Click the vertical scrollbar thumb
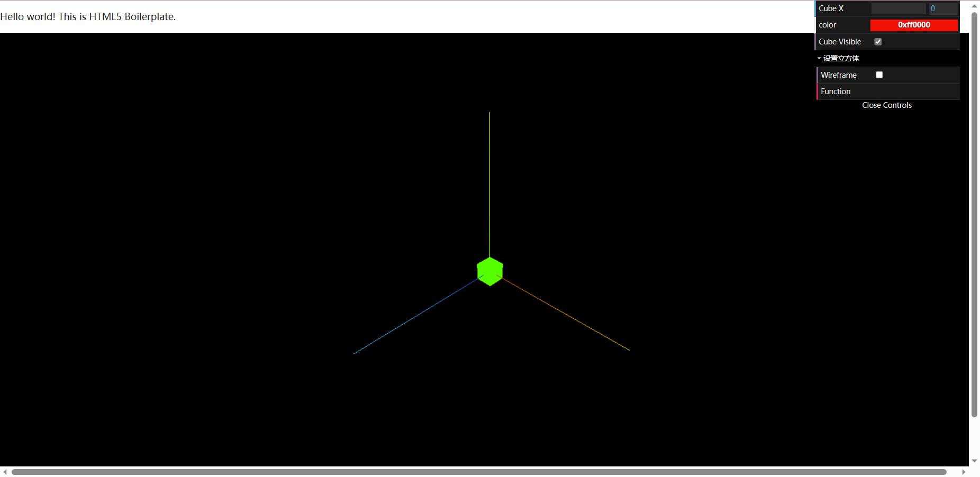This screenshot has height=477, width=980. [x=975, y=215]
